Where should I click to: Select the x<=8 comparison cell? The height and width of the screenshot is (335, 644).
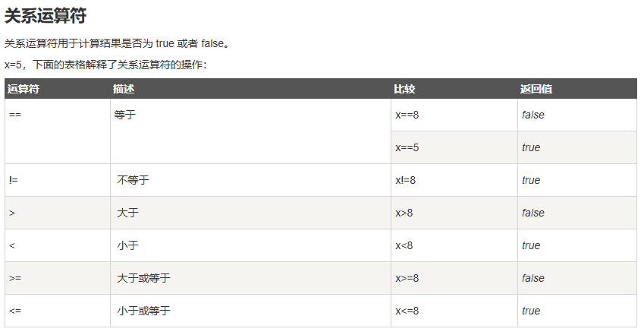coord(407,311)
